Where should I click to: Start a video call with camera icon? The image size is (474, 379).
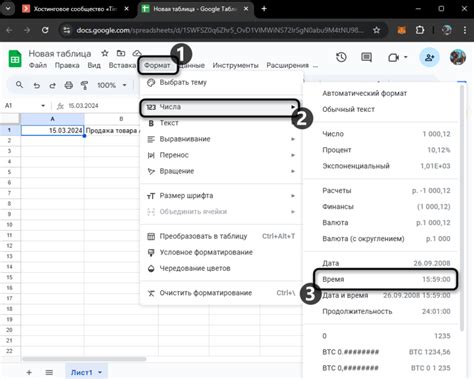(393, 58)
